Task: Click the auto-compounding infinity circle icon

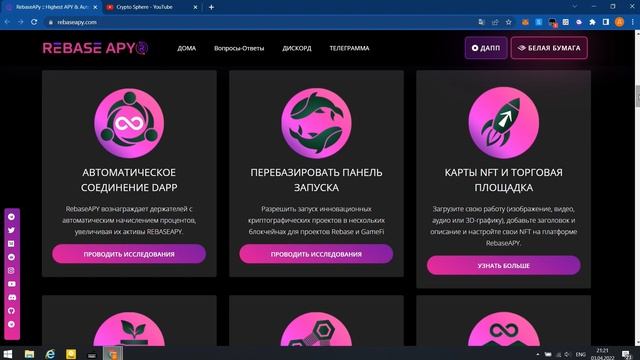Action: pos(129,123)
